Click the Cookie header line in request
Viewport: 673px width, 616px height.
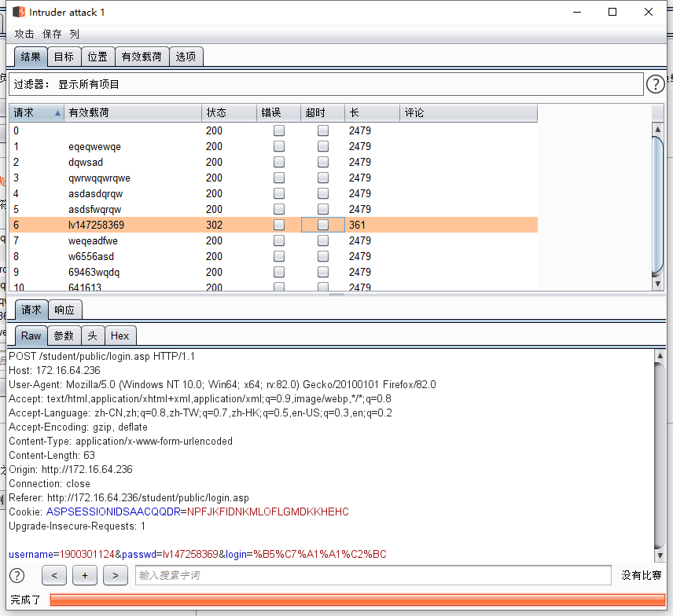point(178,511)
